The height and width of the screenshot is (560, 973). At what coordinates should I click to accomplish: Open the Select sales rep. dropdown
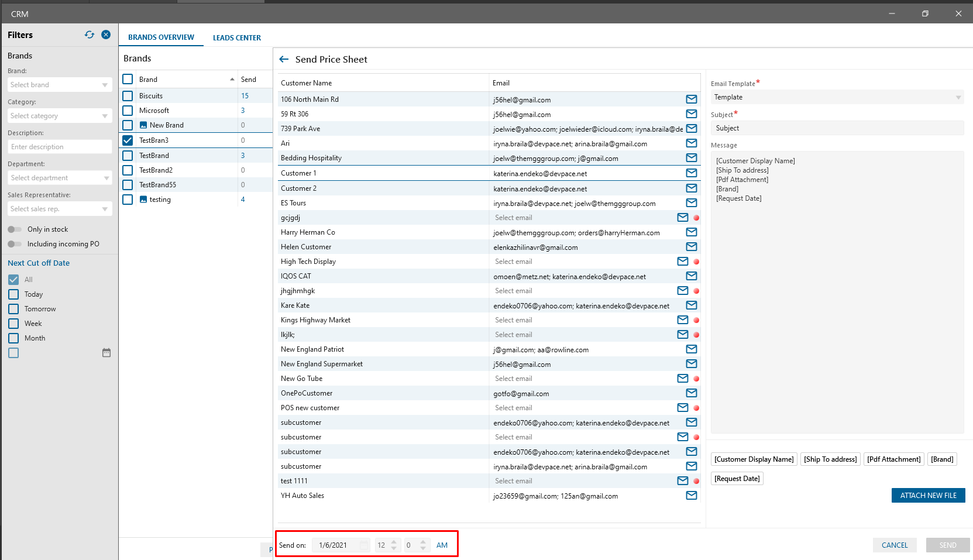59,209
